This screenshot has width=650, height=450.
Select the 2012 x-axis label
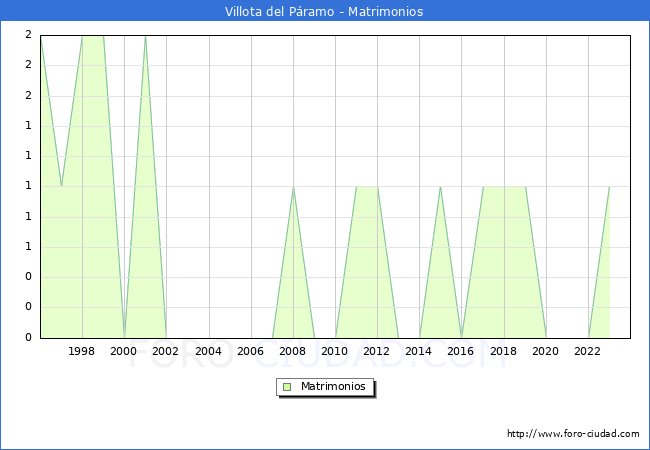click(377, 351)
